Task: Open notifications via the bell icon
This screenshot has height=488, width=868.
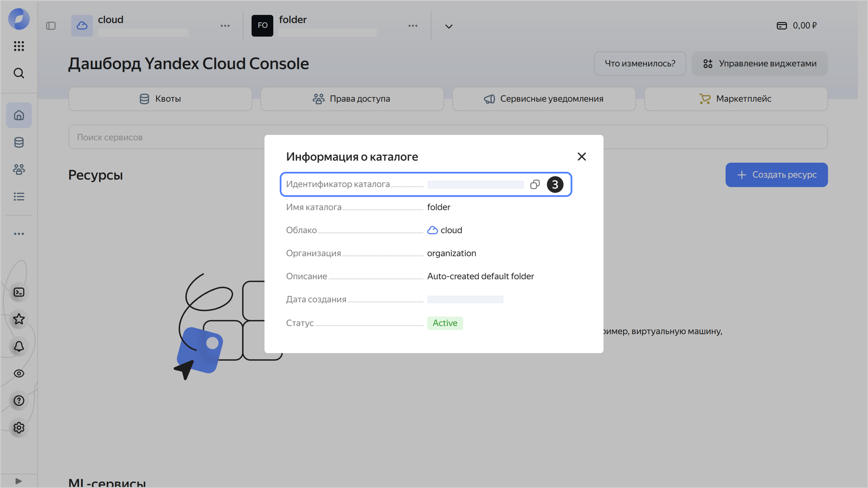Action: pyautogui.click(x=19, y=346)
